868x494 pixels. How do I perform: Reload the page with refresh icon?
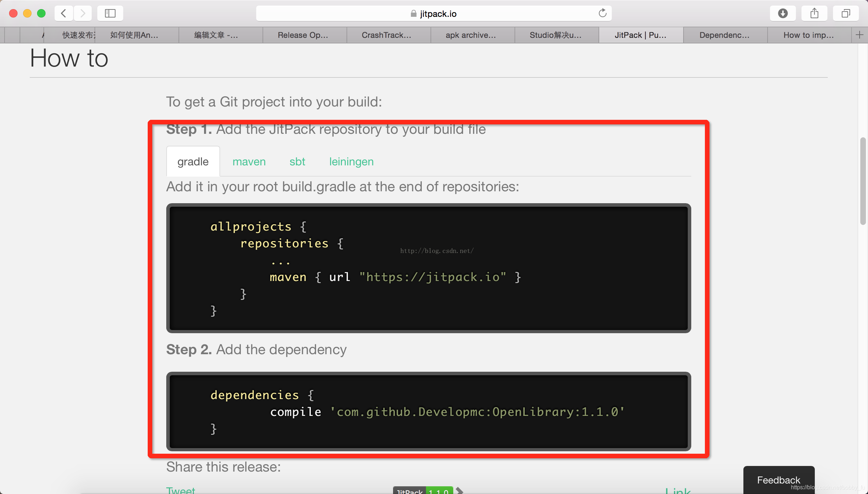point(602,13)
